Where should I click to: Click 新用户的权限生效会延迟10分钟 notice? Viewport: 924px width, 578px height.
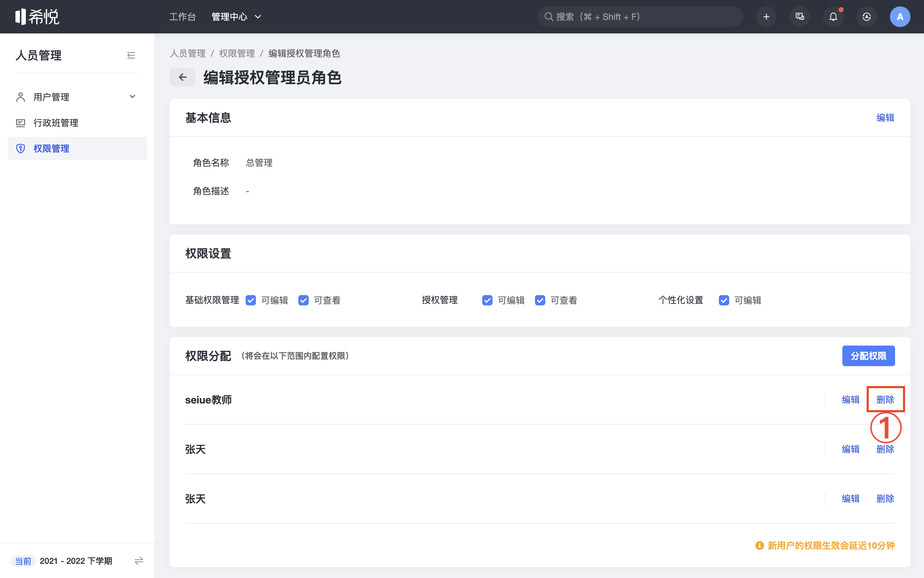pyautogui.click(x=831, y=546)
